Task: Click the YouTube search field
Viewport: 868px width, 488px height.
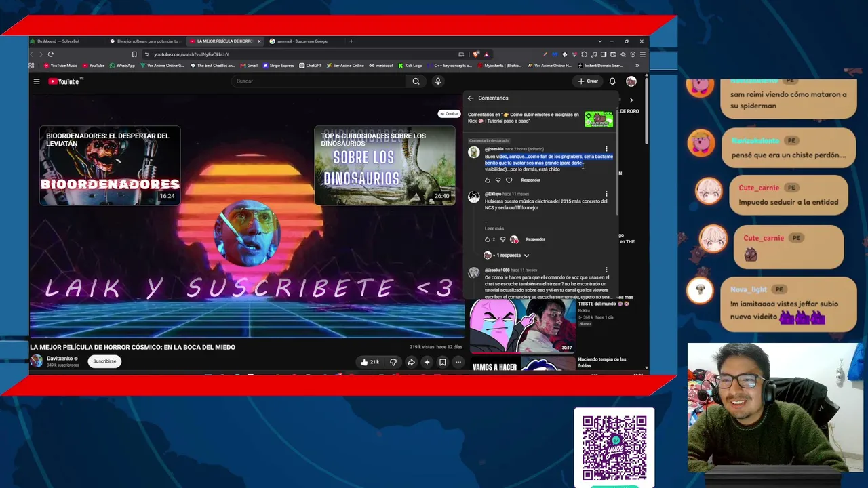Action: pos(320,81)
